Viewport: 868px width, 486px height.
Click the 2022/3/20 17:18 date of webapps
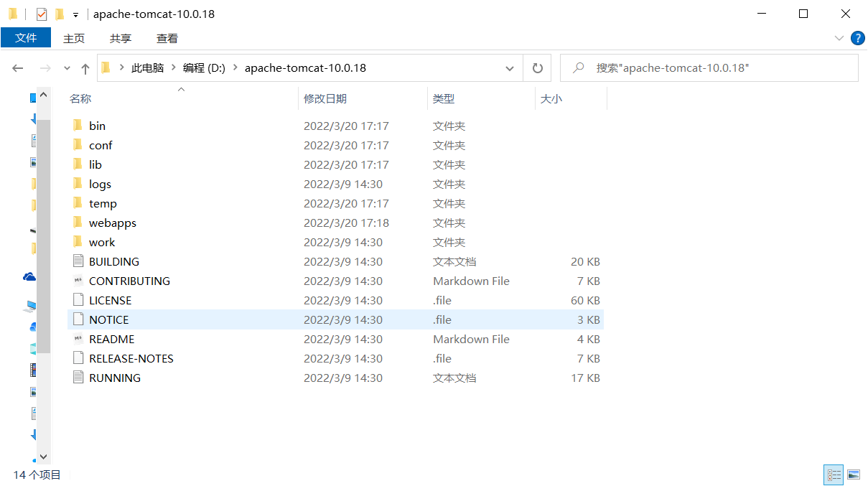point(346,223)
